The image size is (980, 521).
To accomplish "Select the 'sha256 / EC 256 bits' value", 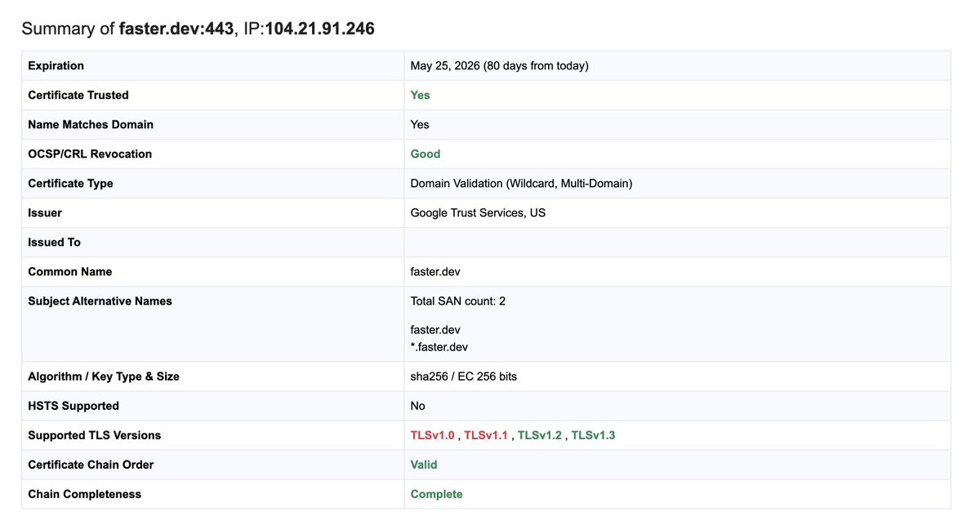I will coord(464,376).
